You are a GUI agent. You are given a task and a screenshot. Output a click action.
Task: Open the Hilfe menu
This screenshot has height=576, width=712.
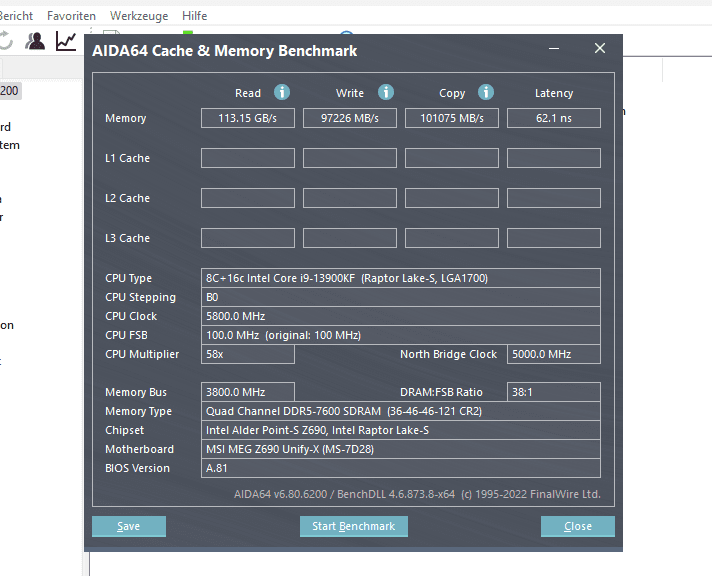[x=194, y=16]
